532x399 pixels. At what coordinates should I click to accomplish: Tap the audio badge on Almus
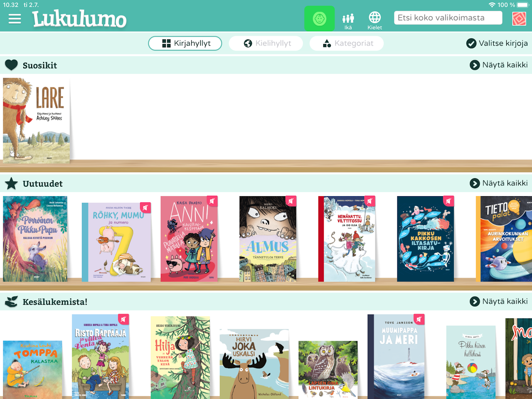pyautogui.click(x=291, y=201)
